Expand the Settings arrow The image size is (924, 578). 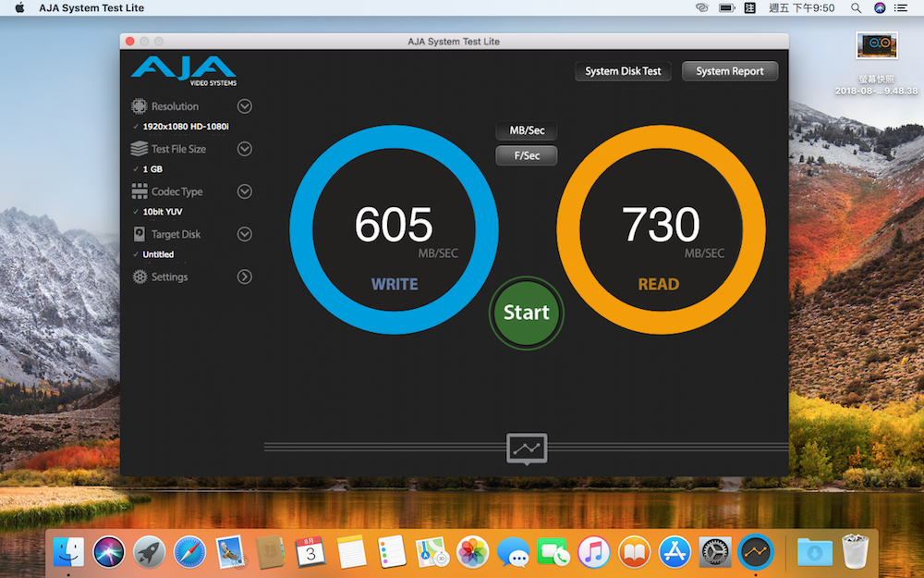pos(245,277)
